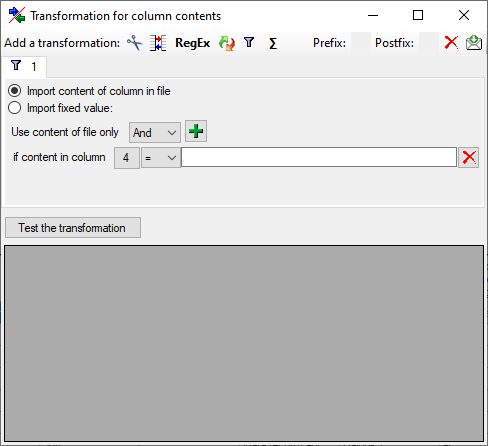Open the And operator dropdown
This screenshot has width=488, height=446.
[x=155, y=133]
